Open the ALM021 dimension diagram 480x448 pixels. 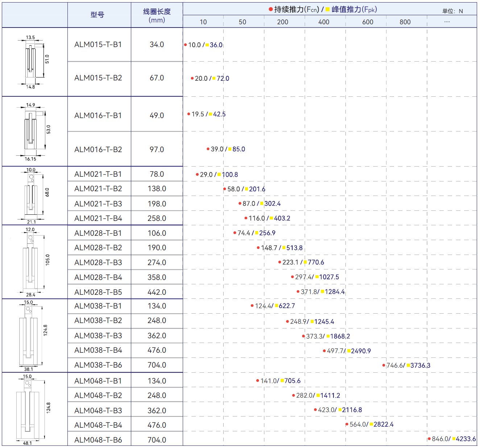click(32, 196)
